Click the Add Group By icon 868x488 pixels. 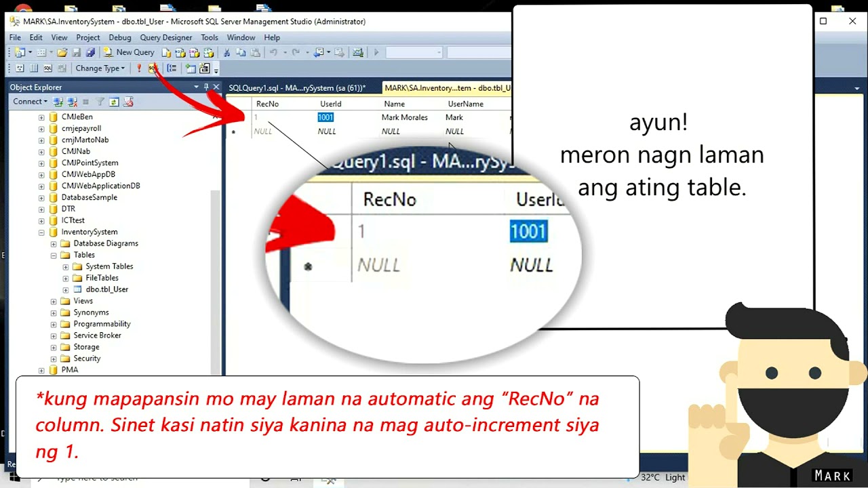point(172,68)
